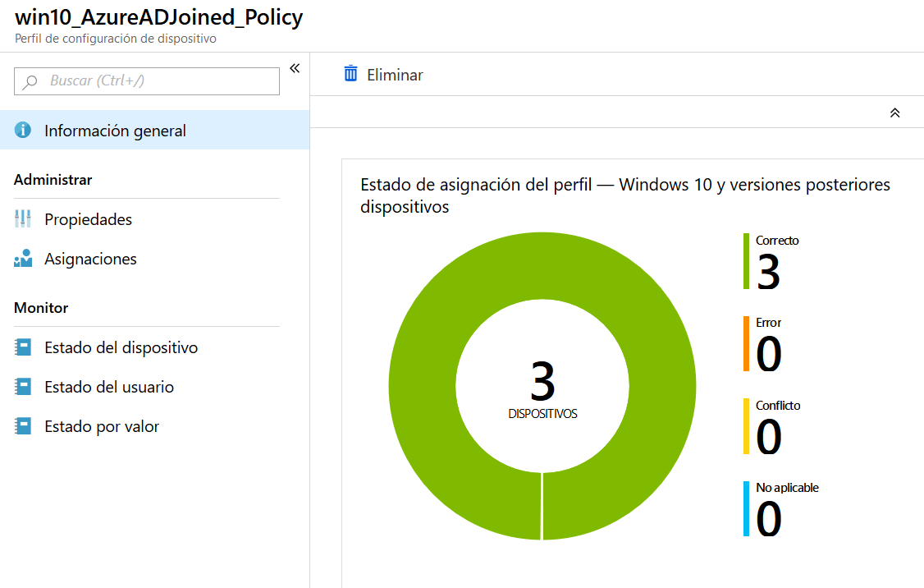924x588 pixels.
Task: Click the 'No aplicable' legend label
Action: coord(787,488)
